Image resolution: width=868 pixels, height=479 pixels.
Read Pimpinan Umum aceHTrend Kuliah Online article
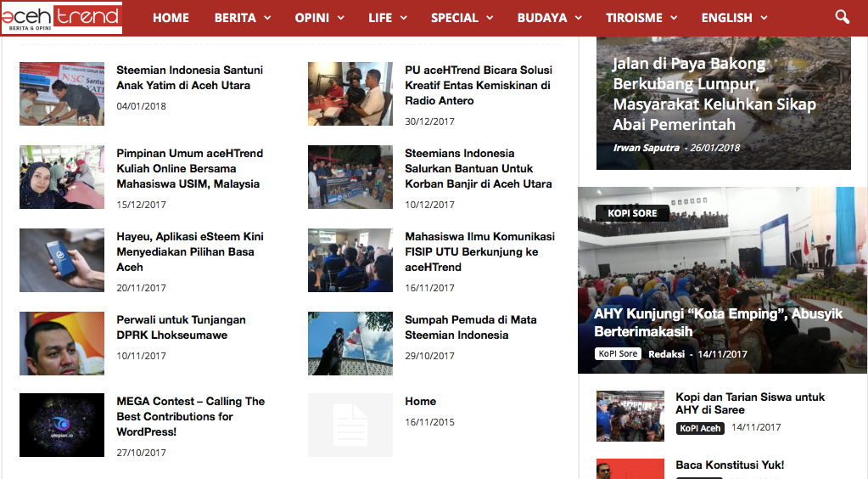[189, 168]
